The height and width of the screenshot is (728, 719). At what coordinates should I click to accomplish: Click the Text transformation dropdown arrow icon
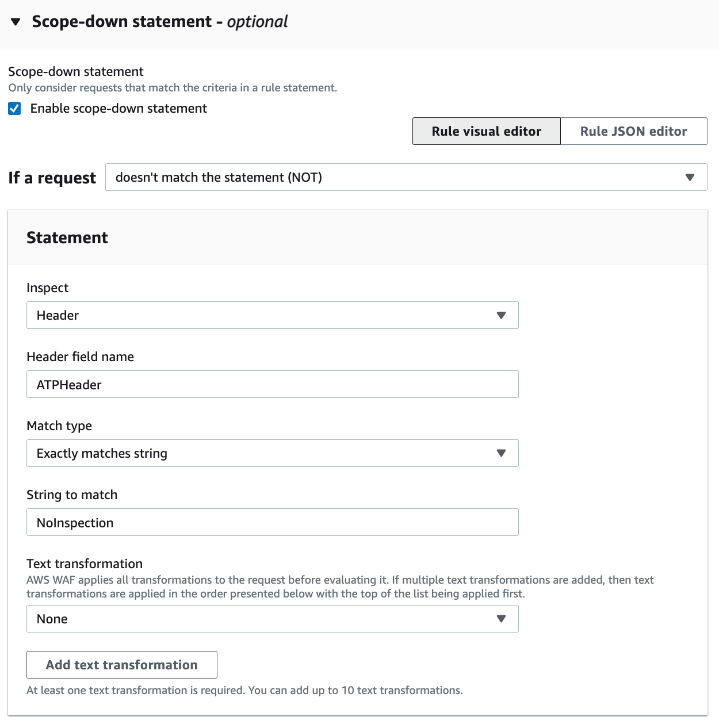[501, 619]
